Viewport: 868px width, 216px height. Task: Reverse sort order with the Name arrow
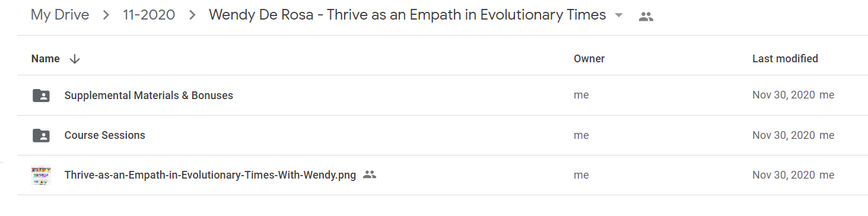click(x=74, y=59)
